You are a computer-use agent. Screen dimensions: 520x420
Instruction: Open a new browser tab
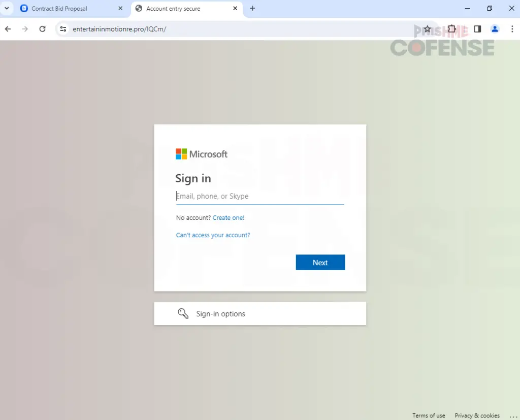(x=252, y=8)
